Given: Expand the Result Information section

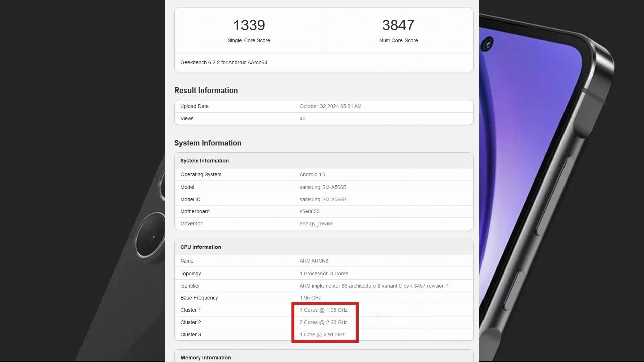Looking at the screenshot, I should 206,90.
